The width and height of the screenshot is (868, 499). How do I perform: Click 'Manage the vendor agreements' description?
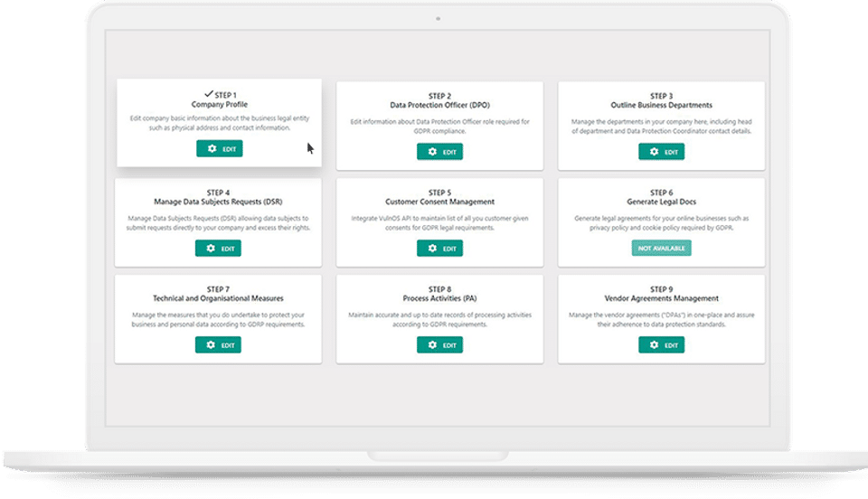662,320
